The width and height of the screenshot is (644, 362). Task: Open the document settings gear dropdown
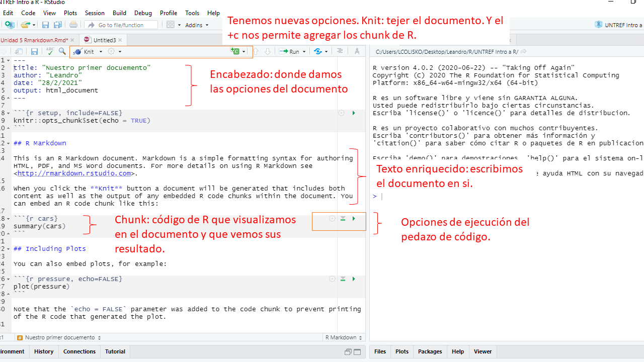coord(115,52)
